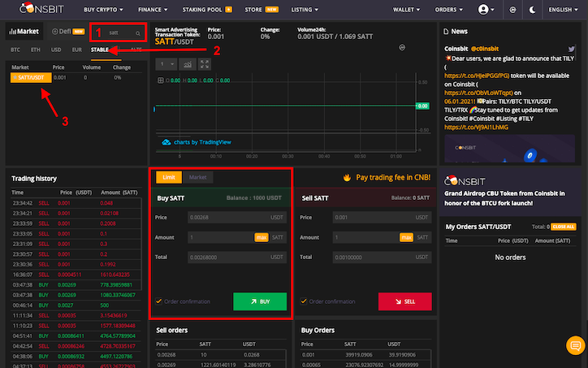Click Sell SATT Total input
The image size is (588, 368).
[x=383, y=257]
